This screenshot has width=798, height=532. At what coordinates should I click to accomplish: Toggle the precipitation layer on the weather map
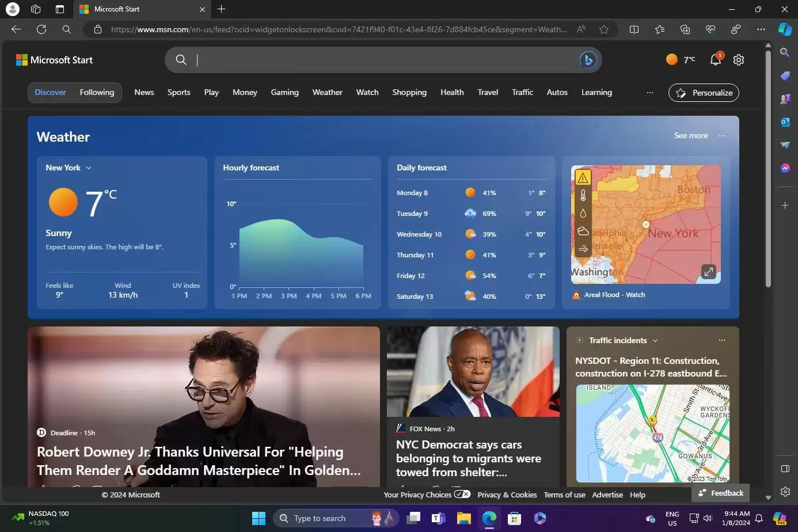point(583,212)
